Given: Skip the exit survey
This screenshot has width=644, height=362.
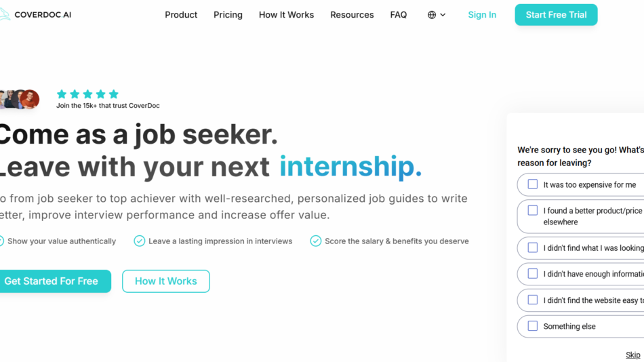Looking at the screenshot, I should 632,355.
